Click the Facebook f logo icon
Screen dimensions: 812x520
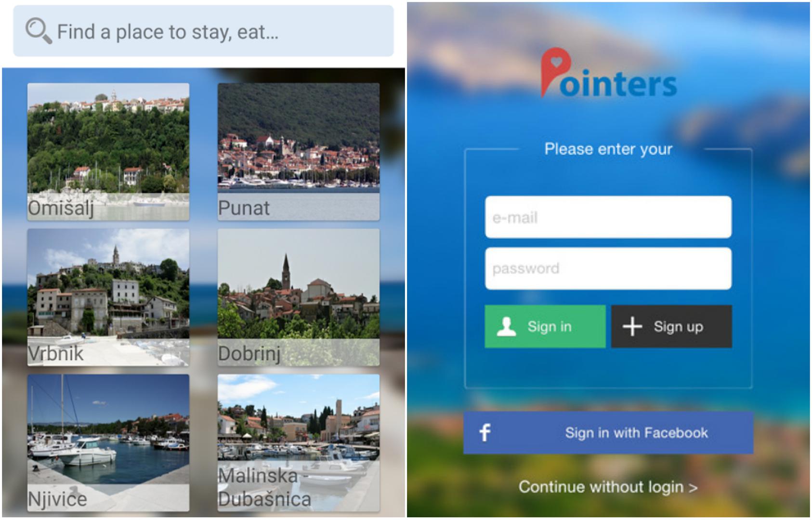(485, 432)
